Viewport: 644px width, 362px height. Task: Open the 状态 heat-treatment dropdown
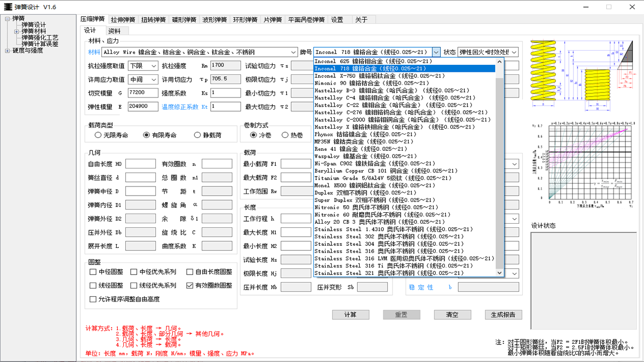coord(514,52)
